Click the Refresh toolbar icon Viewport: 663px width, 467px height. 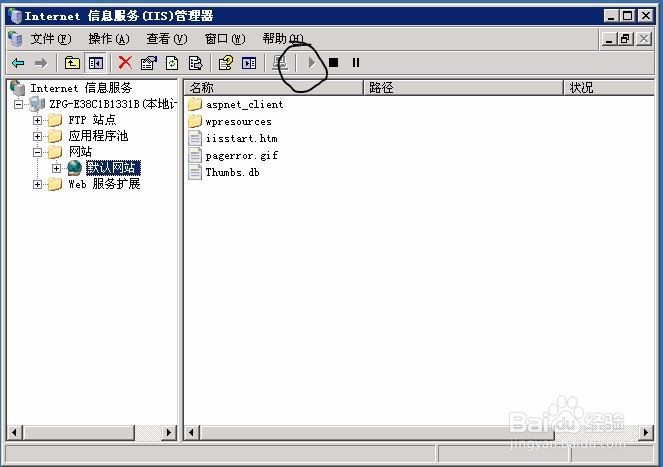coord(172,63)
